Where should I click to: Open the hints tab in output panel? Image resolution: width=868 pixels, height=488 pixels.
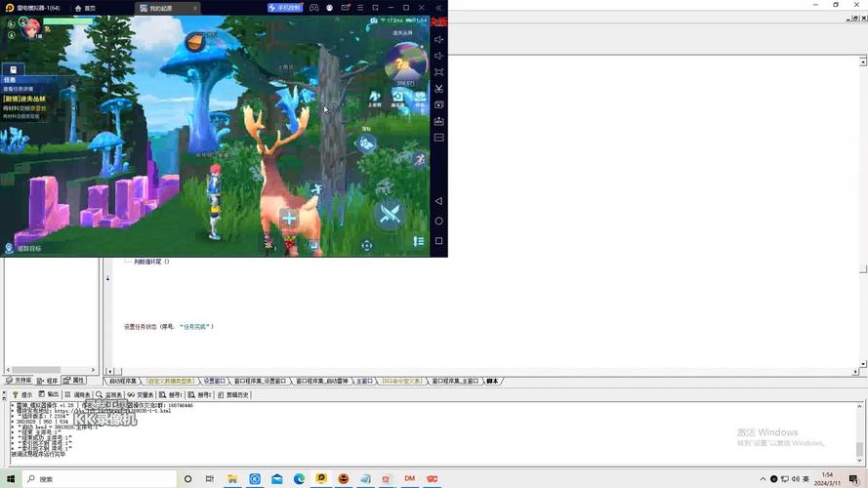(x=22, y=395)
